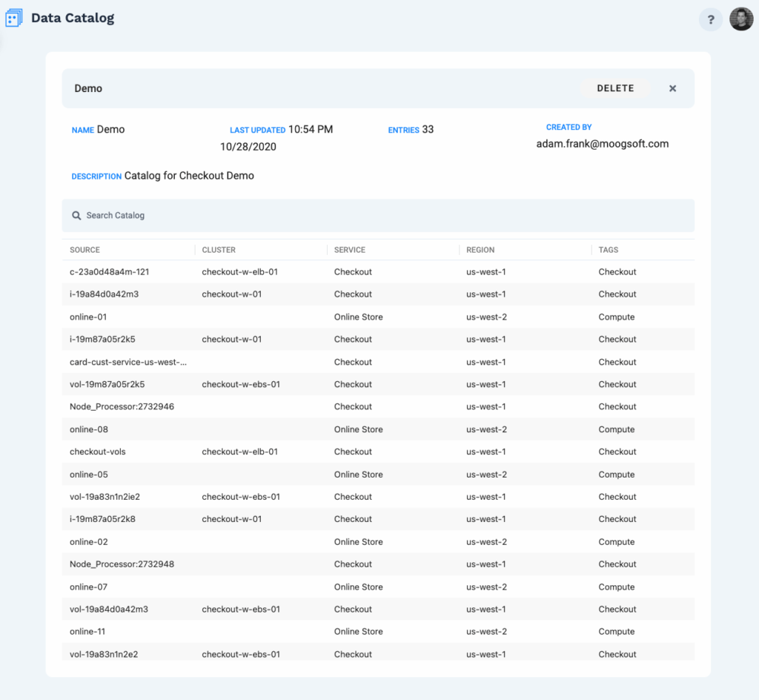Click the magnifying glass search icon
The height and width of the screenshot is (700, 759).
tap(76, 215)
